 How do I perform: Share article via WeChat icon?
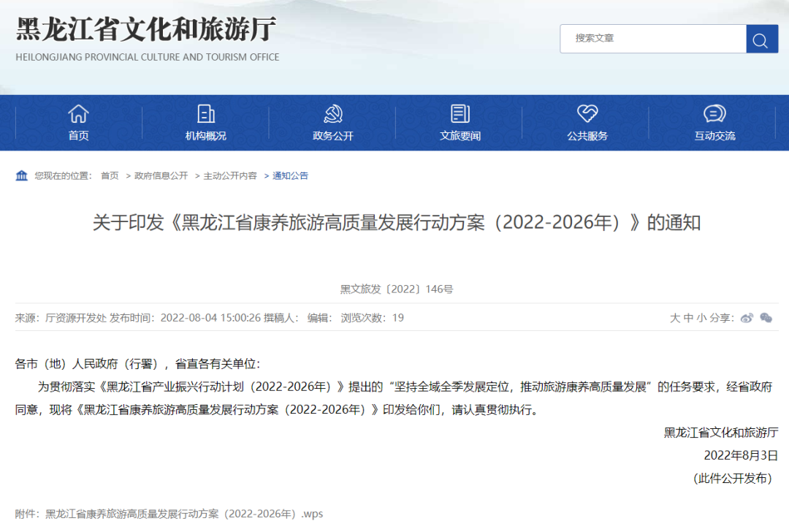click(x=766, y=318)
